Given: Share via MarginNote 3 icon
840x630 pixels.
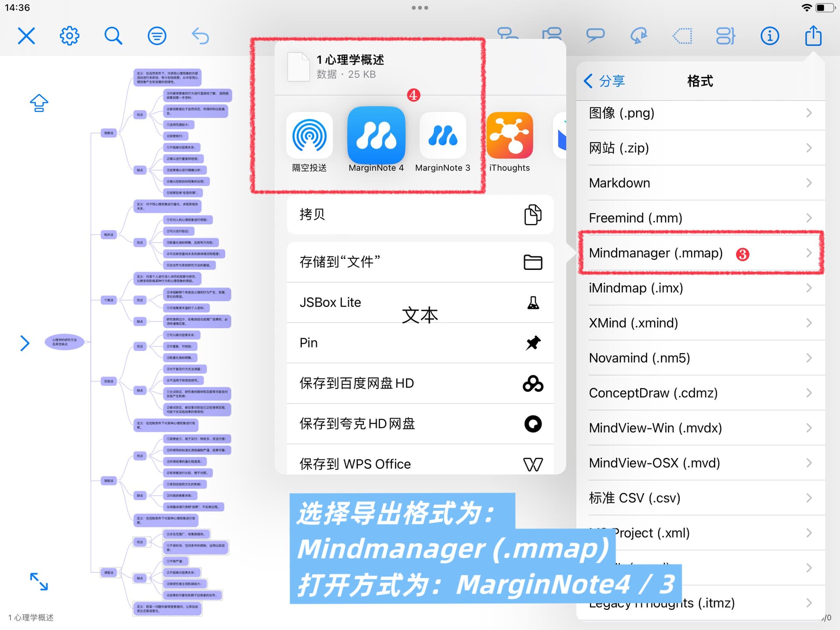Looking at the screenshot, I should pyautogui.click(x=442, y=135).
